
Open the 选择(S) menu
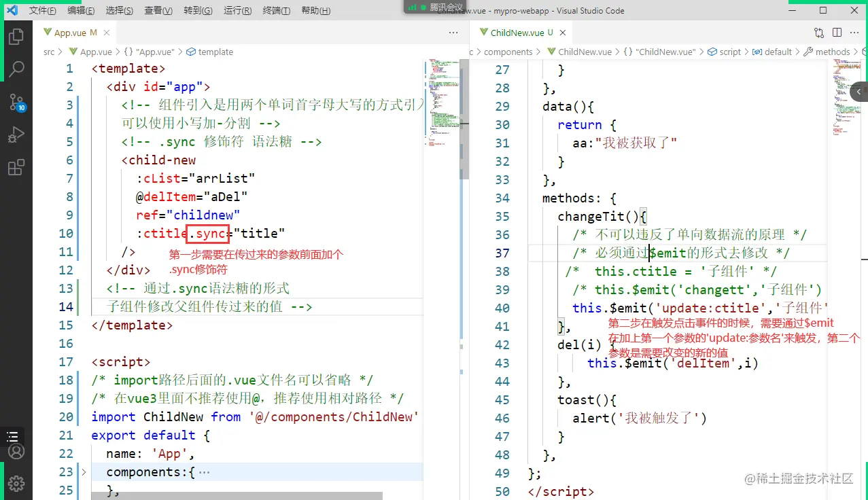(x=120, y=11)
